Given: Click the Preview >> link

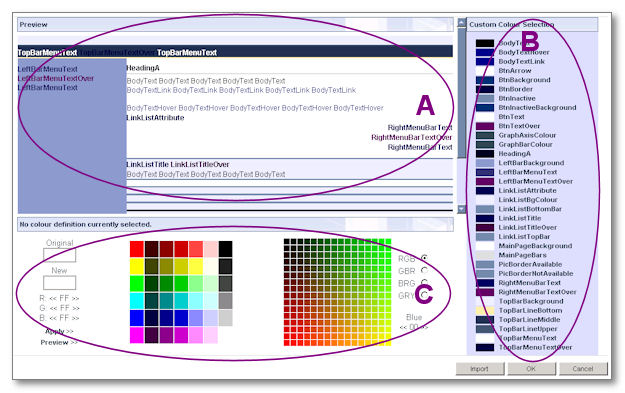Looking at the screenshot, I should coord(59,342).
